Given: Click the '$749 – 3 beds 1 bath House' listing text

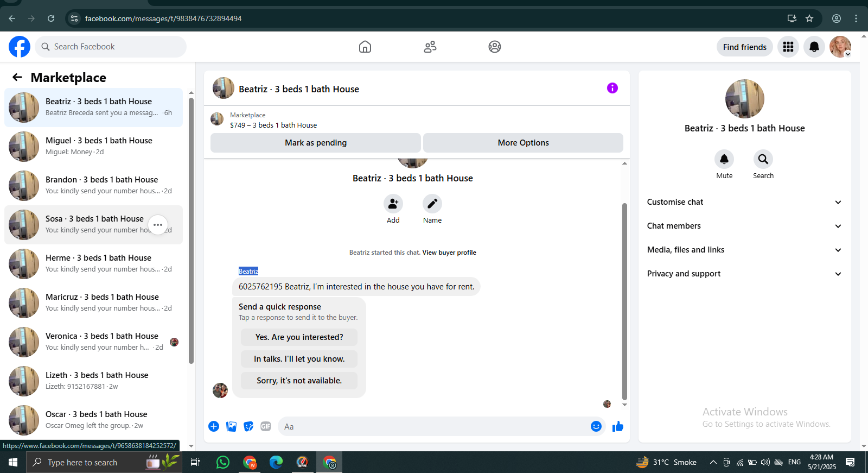Looking at the screenshot, I should (273, 125).
